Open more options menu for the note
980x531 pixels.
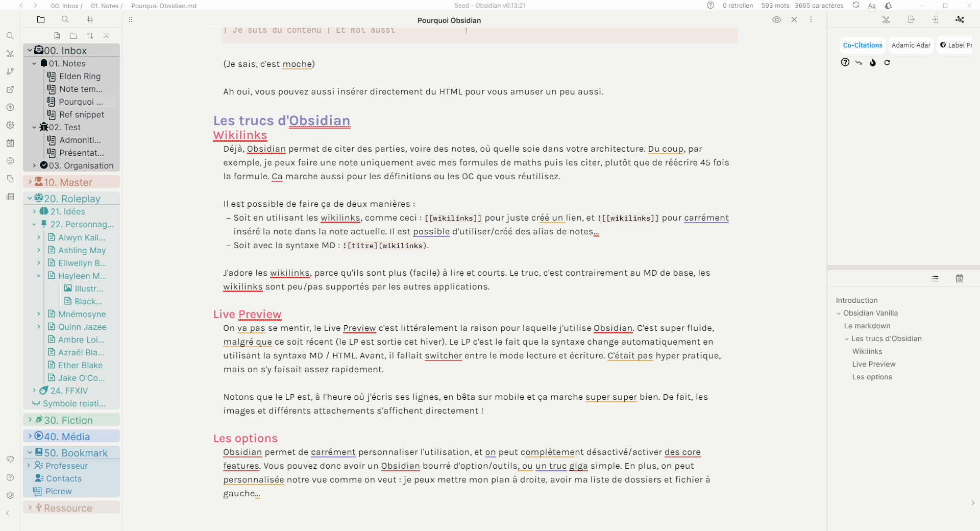click(811, 19)
